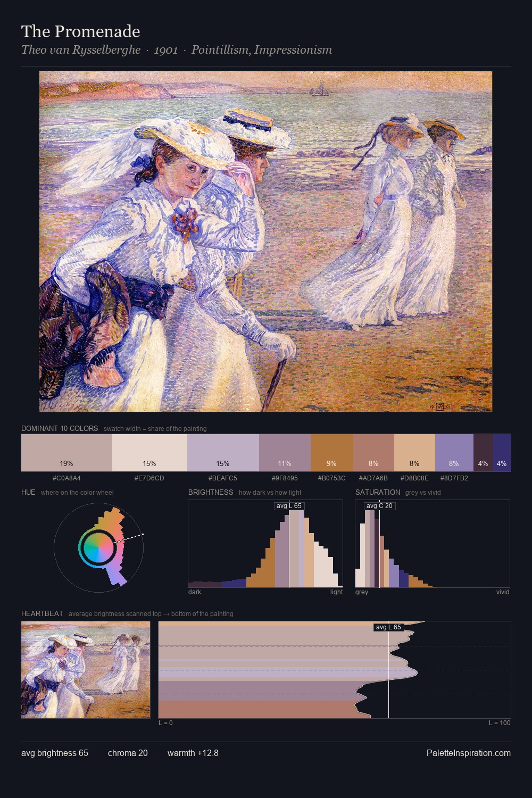Viewport: 532px width, 798px height.
Task: Click "Pointillism, Impressionism" style text
Action: [262, 50]
